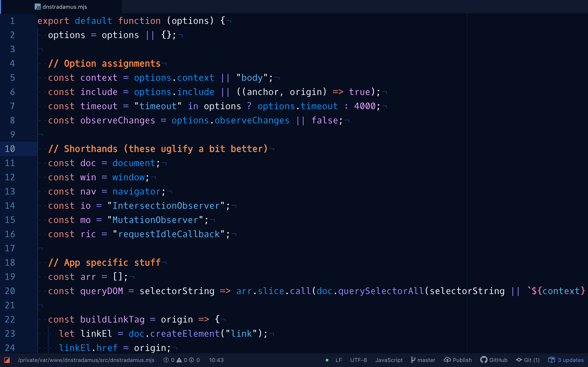Select the dnstradamus.mjs file tab

click(x=65, y=7)
